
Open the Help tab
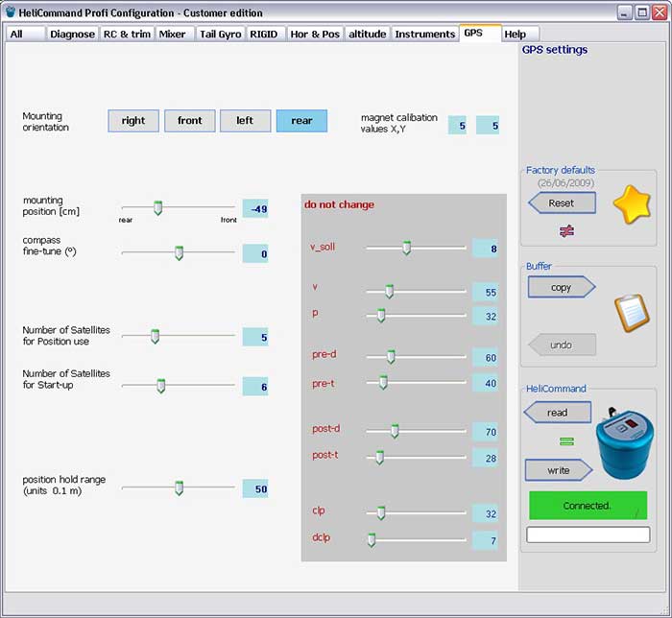pyautogui.click(x=520, y=34)
